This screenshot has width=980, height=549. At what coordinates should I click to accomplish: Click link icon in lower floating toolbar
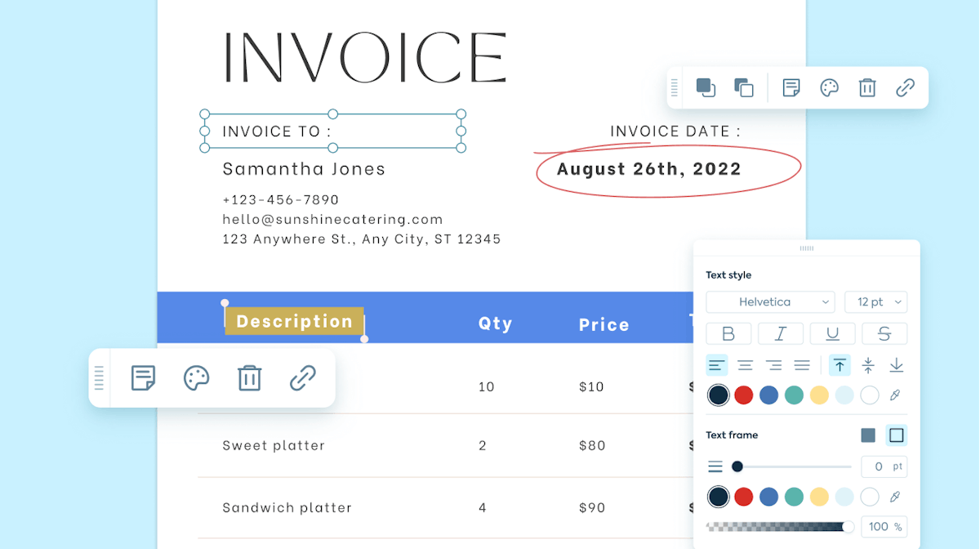[x=303, y=378]
